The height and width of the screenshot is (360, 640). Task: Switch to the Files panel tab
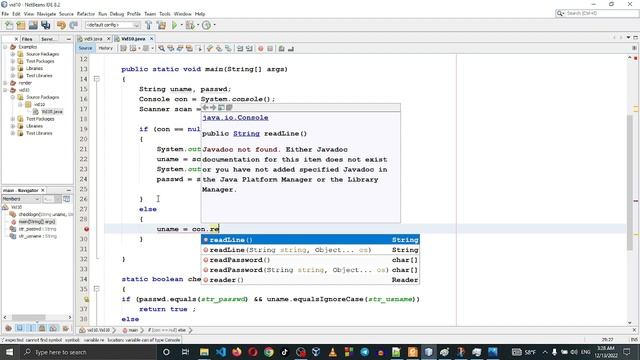[27, 39]
